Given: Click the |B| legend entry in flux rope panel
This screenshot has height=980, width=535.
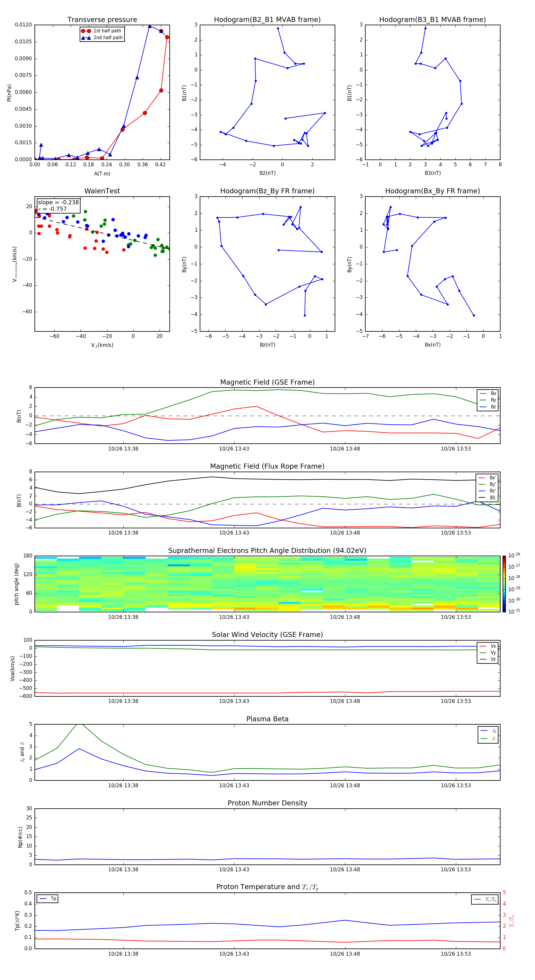Looking at the screenshot, I should (487, 498).
